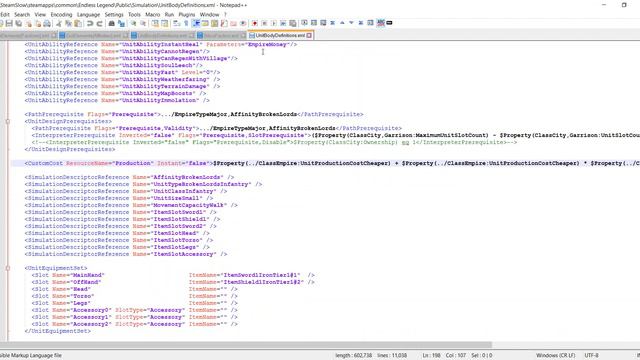Toggle Word Wrap in the toolbar
The width and height of the screenshot is (640, 360).
[176, 23]
